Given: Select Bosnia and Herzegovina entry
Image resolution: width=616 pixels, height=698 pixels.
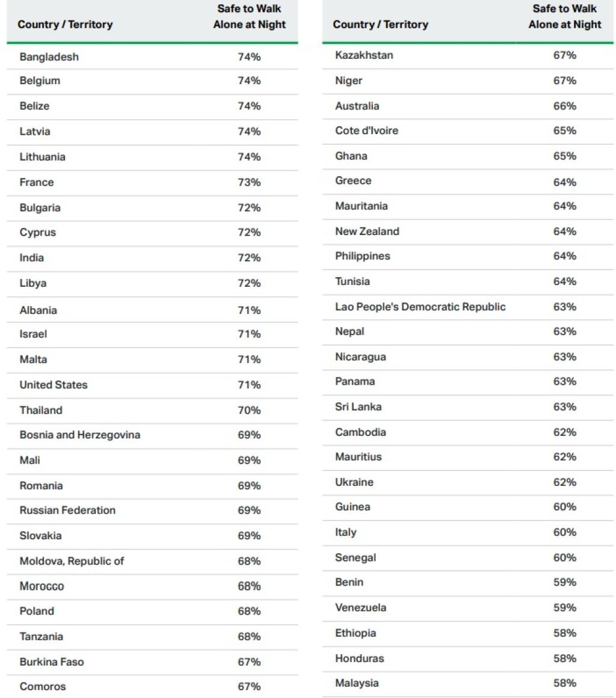Looking at the screenshot, I should pyautogui.click(x=80, y=435).
